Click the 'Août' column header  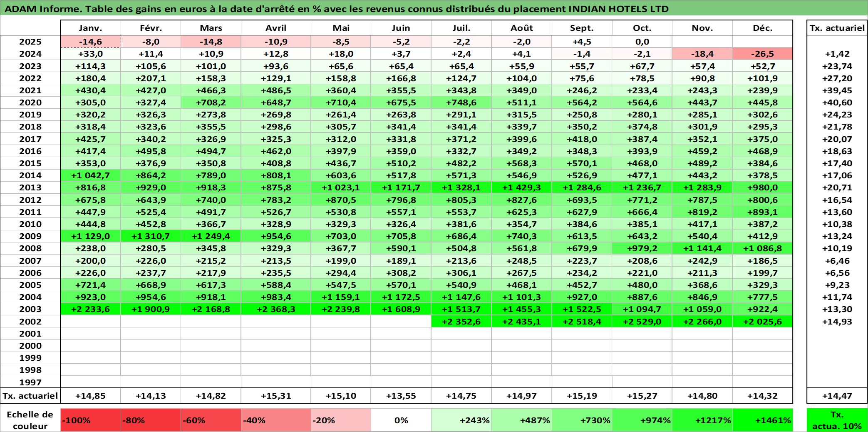pyautogui.click(x=522, y=28)
